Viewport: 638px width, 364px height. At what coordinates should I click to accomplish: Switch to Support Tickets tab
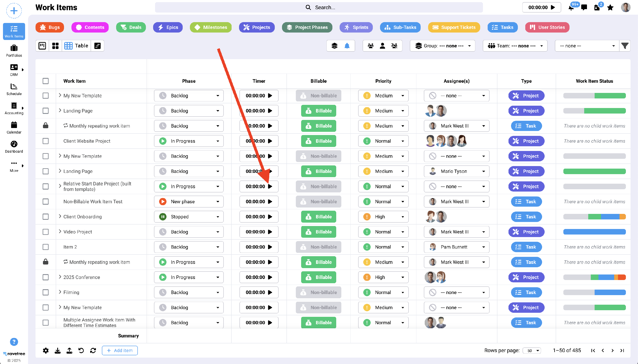(x=454, y=27)
